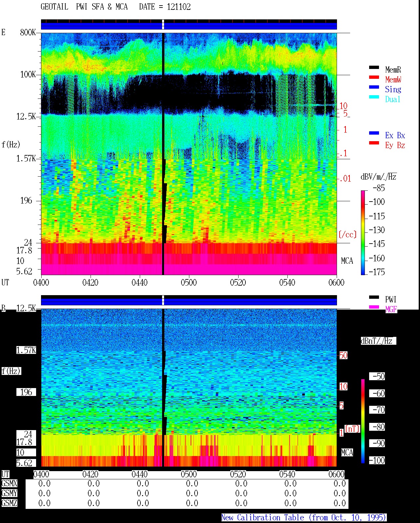
Task: Click the MCA label beside E panel
Action: [347, 261]
